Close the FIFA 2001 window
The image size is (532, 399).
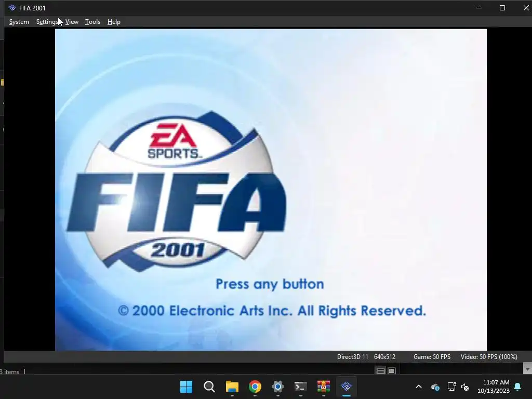pyautogui.click(x=526, y=8)
